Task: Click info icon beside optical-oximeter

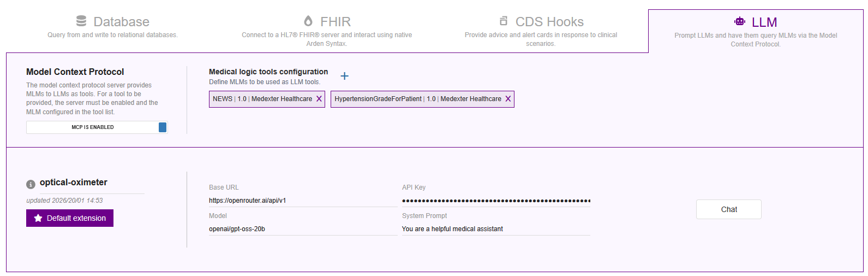Action: click(31, 184)
